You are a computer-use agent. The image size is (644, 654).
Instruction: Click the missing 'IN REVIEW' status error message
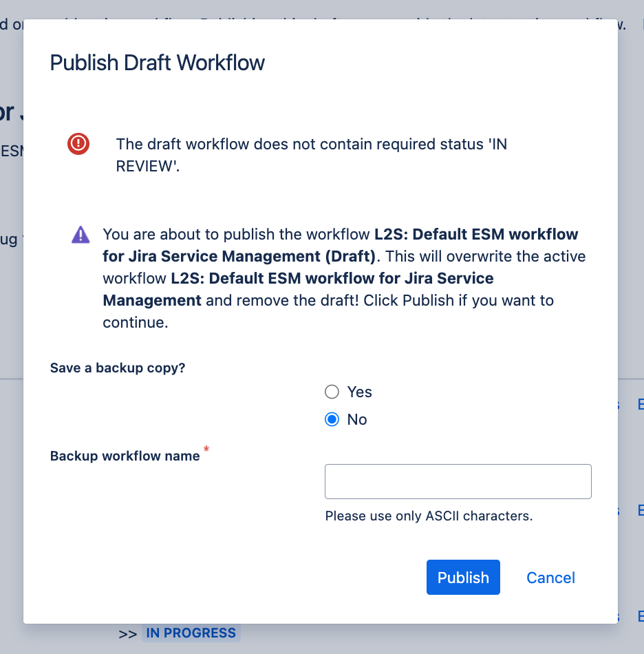coord(312,155)
